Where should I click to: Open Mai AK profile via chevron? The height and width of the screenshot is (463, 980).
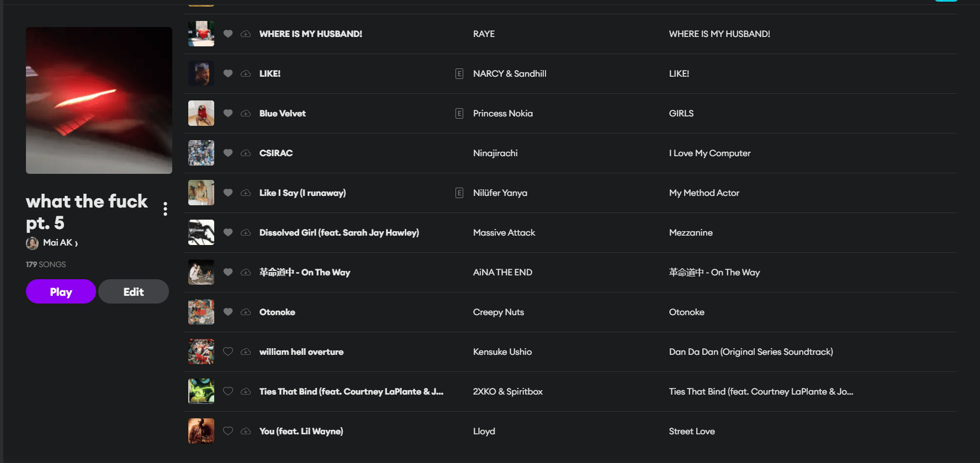tap(76, 243)
